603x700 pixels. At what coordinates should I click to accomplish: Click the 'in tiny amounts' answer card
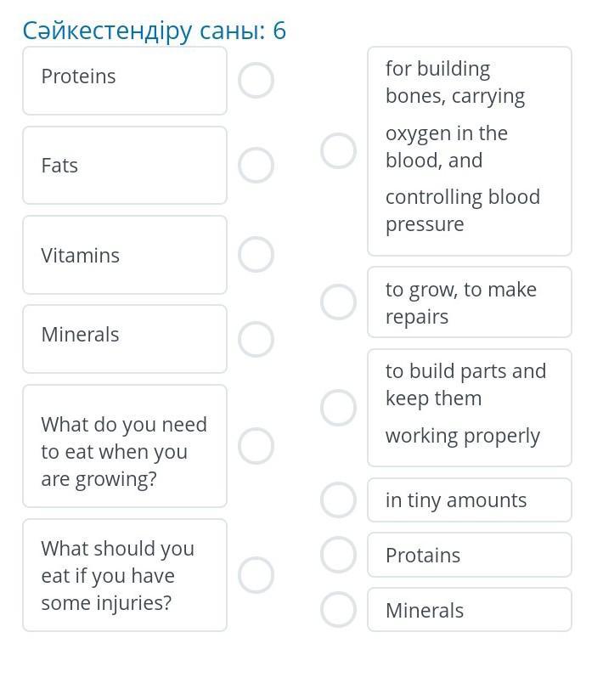pos(469,500)
